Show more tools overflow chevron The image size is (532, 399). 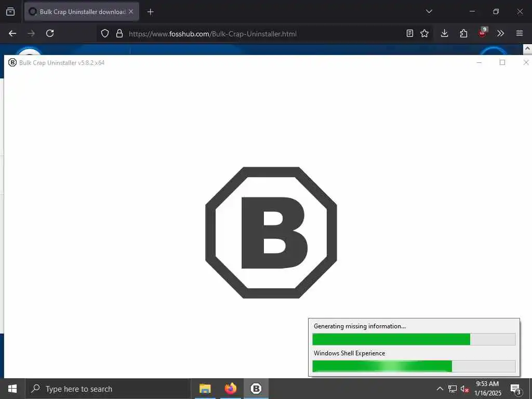(500, 33)
